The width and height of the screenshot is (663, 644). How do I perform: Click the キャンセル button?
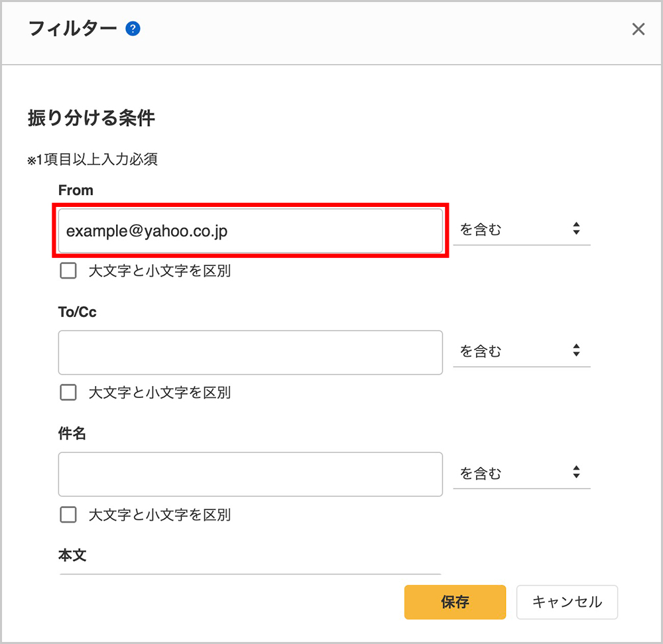pos(567,602)
